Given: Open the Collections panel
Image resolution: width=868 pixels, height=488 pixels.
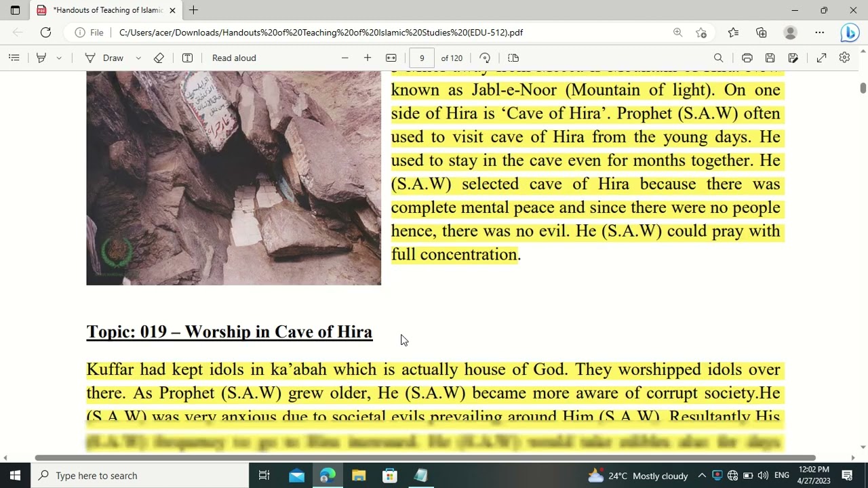Looking at the screenshot, I should 762,33.
